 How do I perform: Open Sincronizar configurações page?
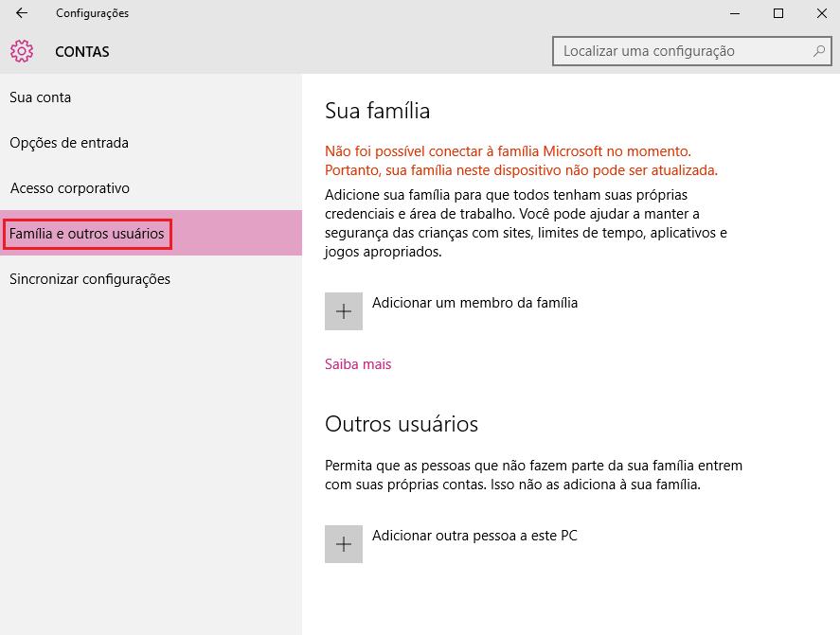click(90, 279)
